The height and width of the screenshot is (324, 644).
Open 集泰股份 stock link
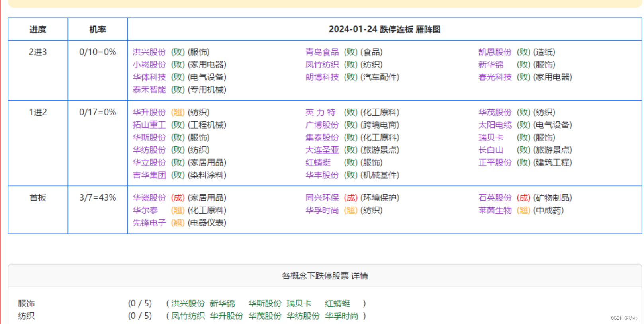tap(322, 137)
